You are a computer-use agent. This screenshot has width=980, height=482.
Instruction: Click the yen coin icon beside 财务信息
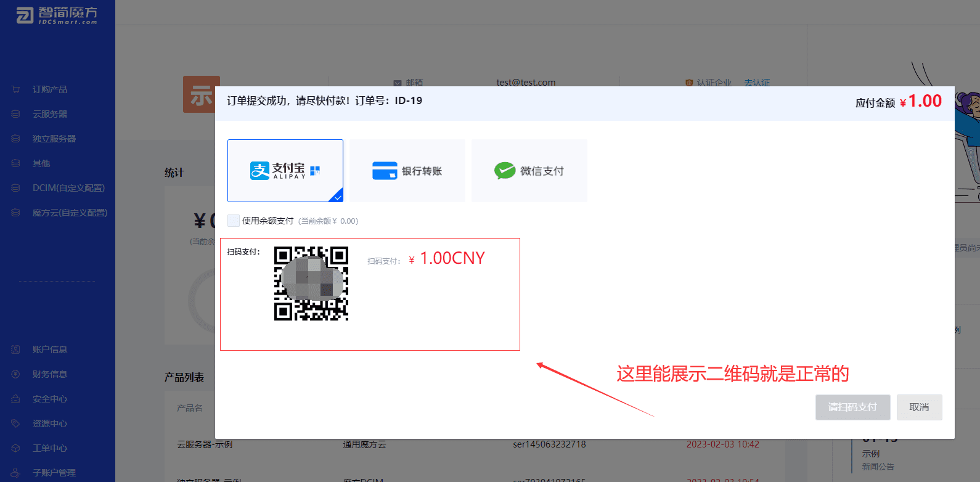click(x=16, y=374)
